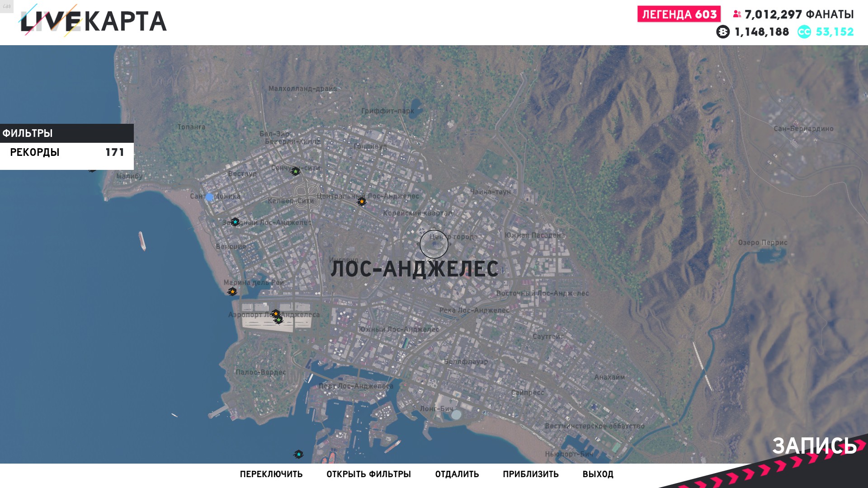
Task: Zoom out with ОТДАЛИТЬ
Action: [x=457, y=474]
